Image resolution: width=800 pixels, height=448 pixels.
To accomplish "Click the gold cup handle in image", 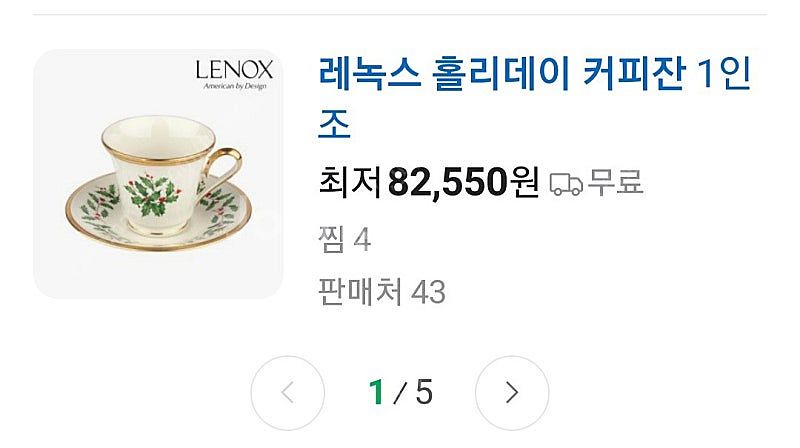I will click(223, 166).
